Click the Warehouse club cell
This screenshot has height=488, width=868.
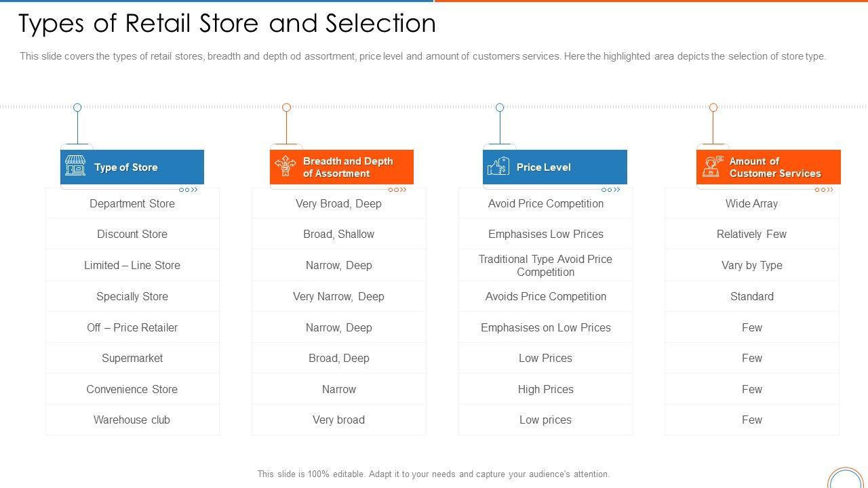point(132,420)
